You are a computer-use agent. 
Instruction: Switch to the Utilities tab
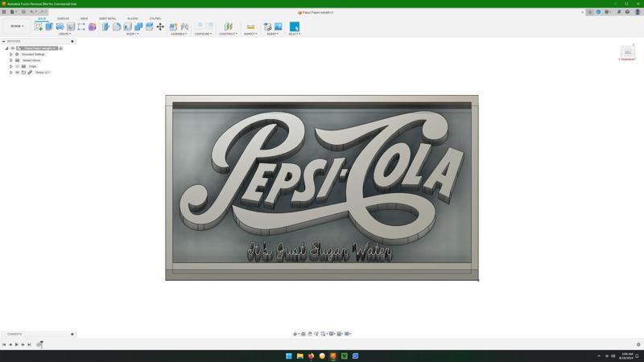tap(155, 19)
